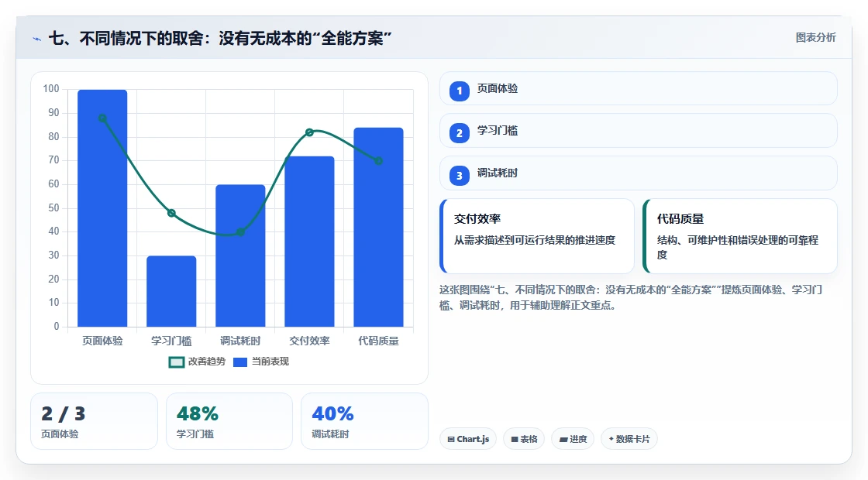The width and height of the screenshot is (868, 480).
Task: Click the 交付效率 x-axis label
Action: pyautogui.click(x=309, y=341)
